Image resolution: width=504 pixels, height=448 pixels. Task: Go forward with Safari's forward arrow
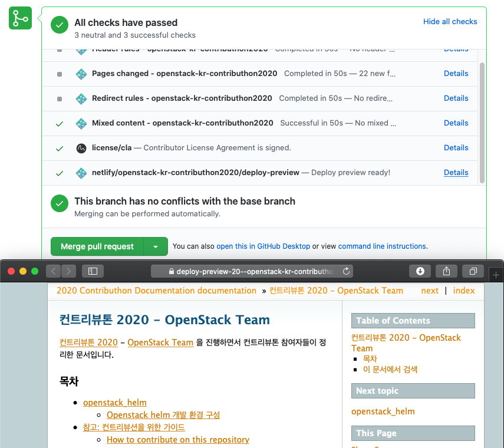68,271
